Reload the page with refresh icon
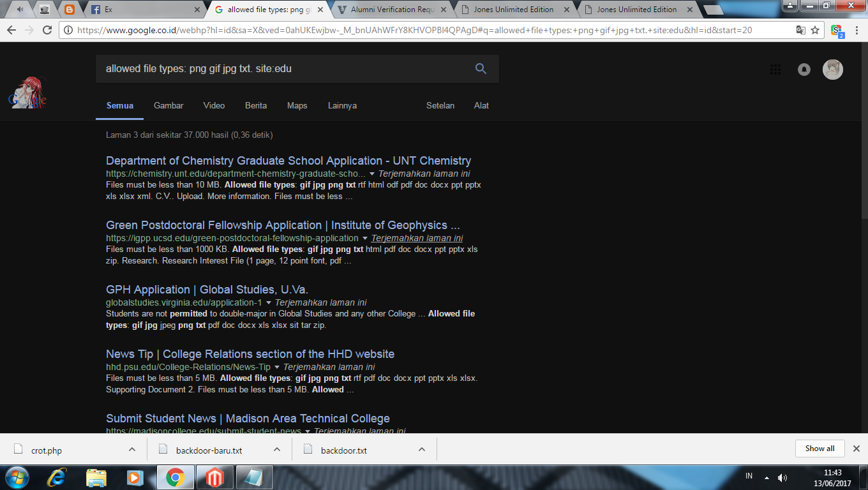 point(47,30)
